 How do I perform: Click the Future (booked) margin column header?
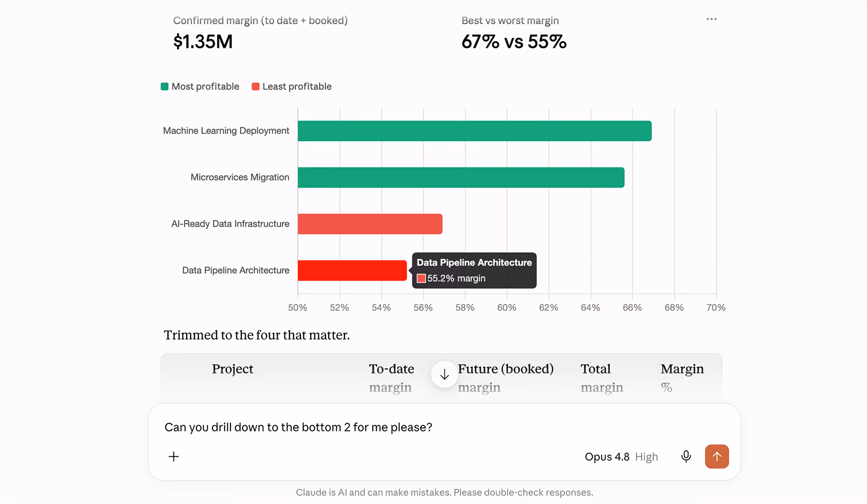pyautogui.click(x=505, y=378)
